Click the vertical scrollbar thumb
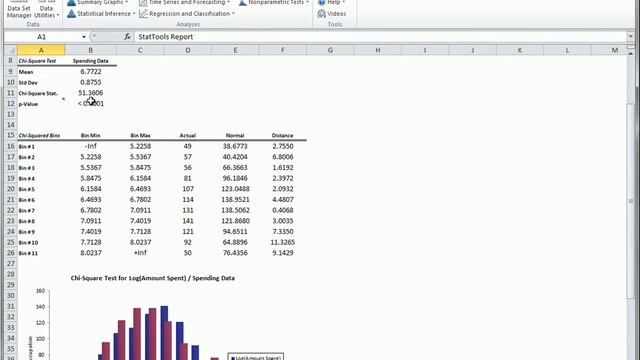 tap(631, 202)
